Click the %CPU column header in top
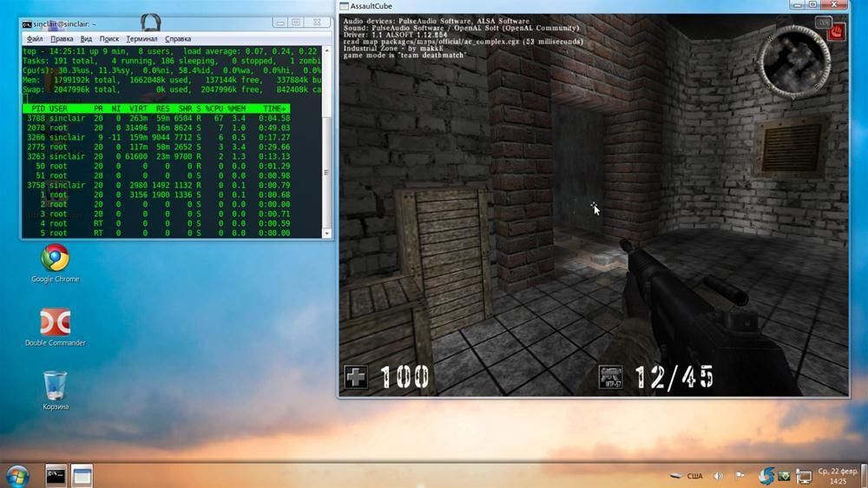 [214, 109]
